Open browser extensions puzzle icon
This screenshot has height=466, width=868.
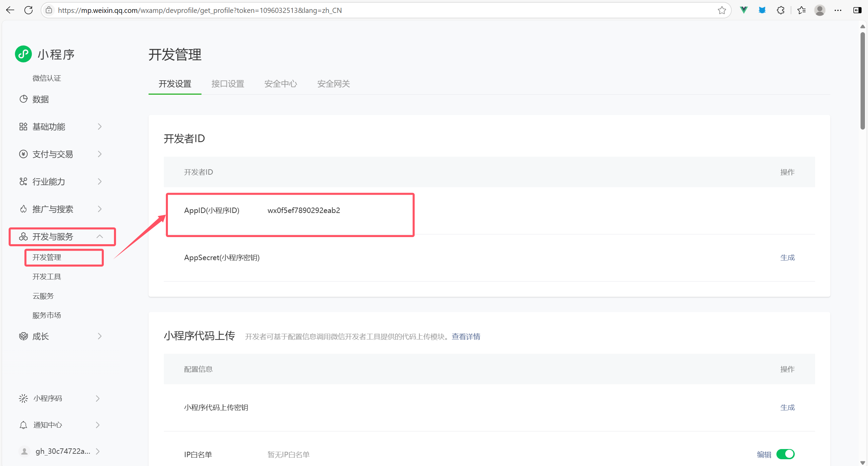(x=780, y=10)
